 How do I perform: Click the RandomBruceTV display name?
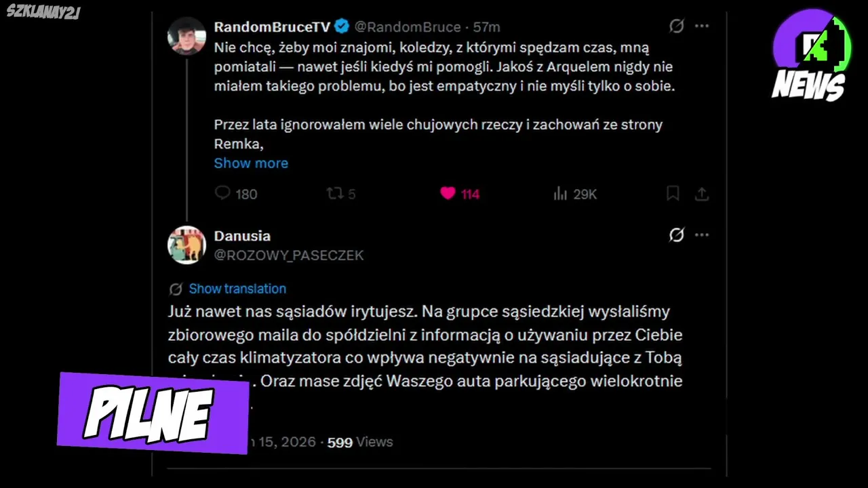tap(272, 27)
